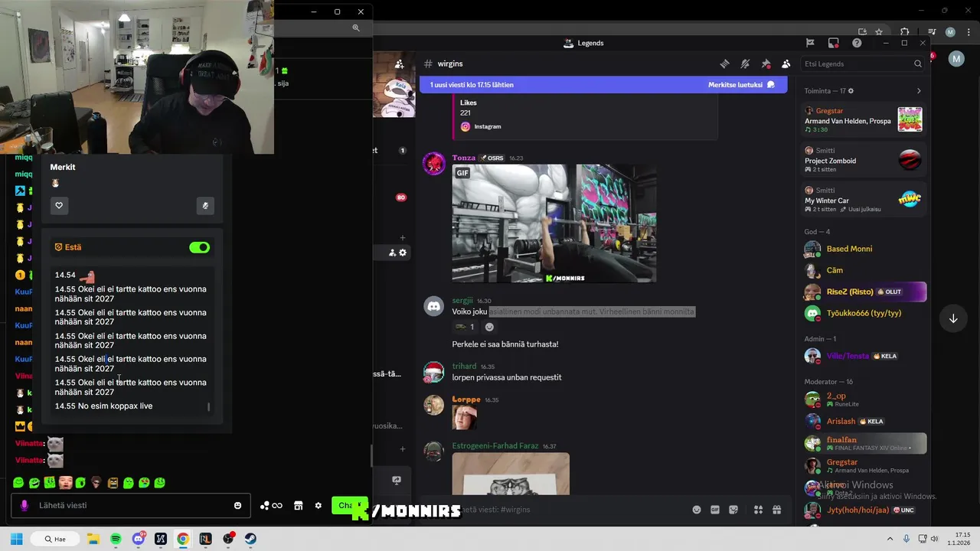Select member RiseZ (Risto)
The width and height of the screenshot is (980, 551).
click(864, 292)
